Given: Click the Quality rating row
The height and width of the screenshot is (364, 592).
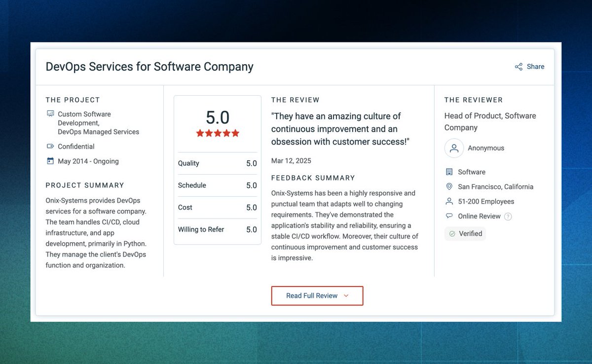Looking at the screenshot, I should [218, 163].
